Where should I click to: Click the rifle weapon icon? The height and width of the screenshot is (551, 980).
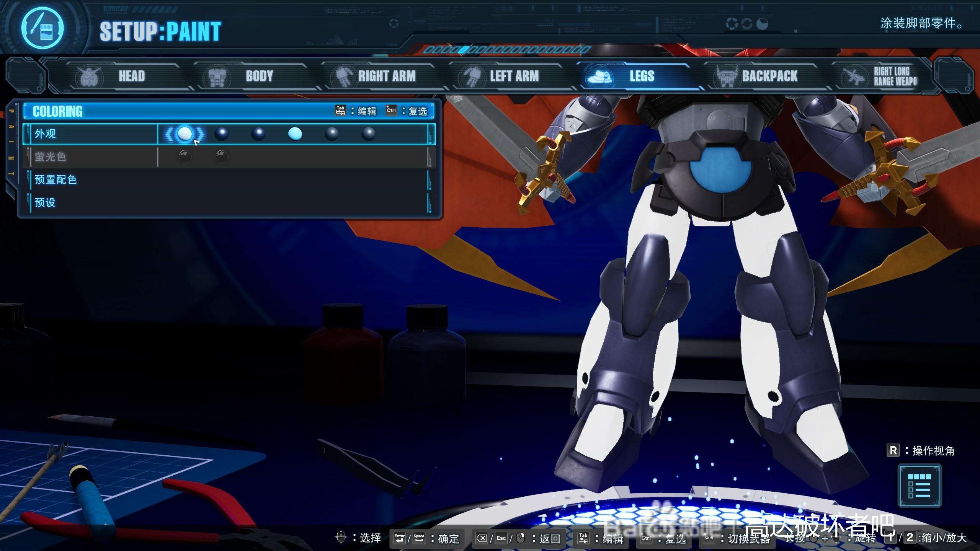pyautogui.click(x=854, y=77)
